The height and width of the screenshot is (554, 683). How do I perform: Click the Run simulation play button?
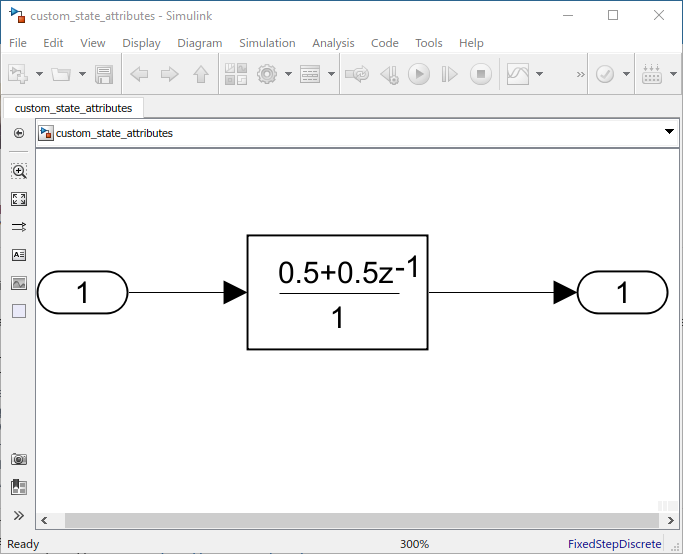(x=419, y=74)
